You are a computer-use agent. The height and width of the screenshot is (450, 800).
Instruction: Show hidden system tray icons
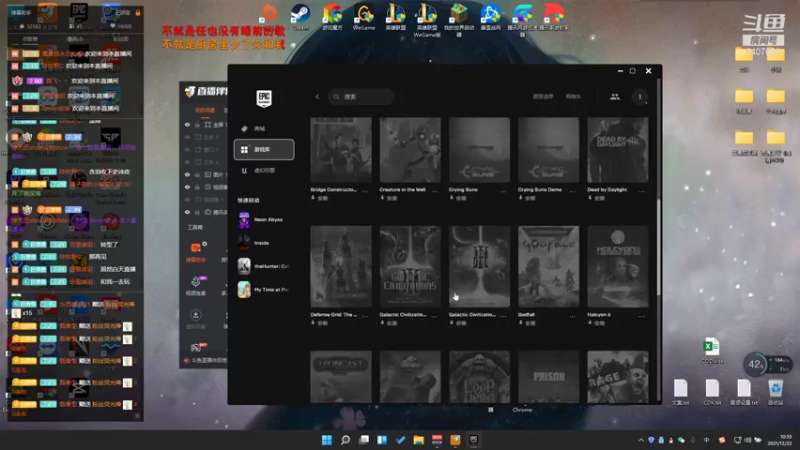click(641, 440)
